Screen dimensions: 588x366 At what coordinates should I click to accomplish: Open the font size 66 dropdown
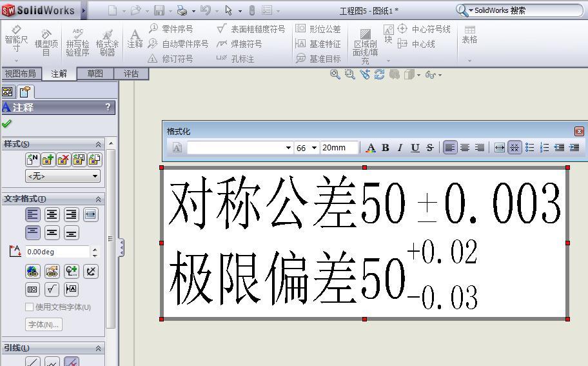pyautogui.click(x=314, y=148)
